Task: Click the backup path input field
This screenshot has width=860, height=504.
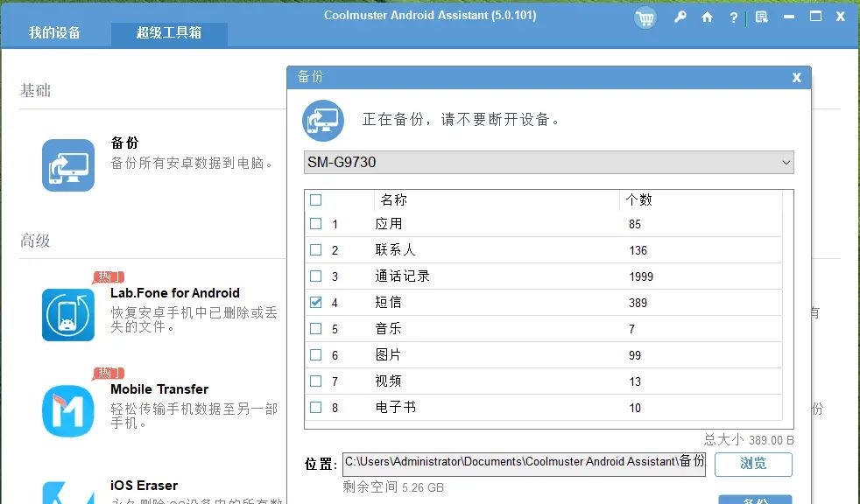Action: pos(525,462)
